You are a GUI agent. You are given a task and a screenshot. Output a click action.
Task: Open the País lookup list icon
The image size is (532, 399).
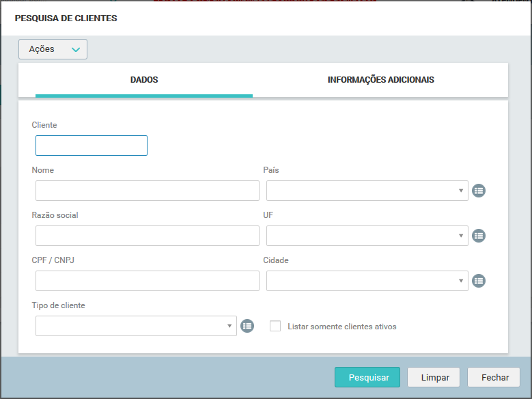point(479,191)
